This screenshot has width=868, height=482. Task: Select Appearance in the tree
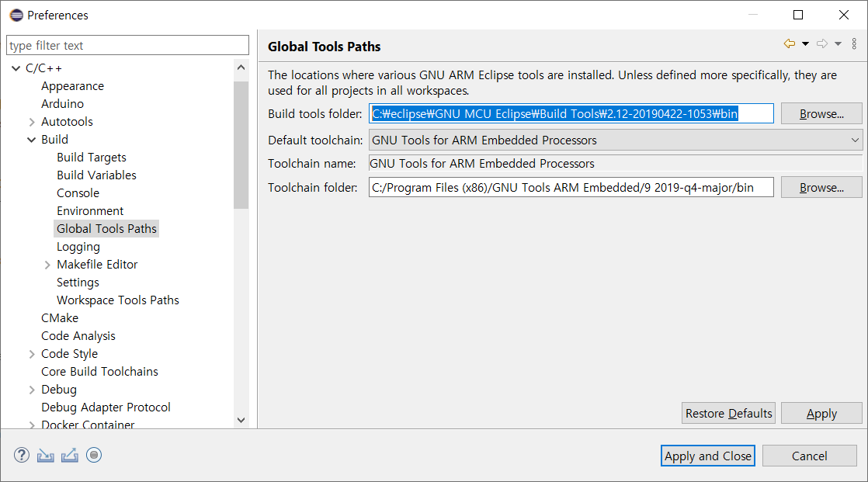click(x=72, y=86)
